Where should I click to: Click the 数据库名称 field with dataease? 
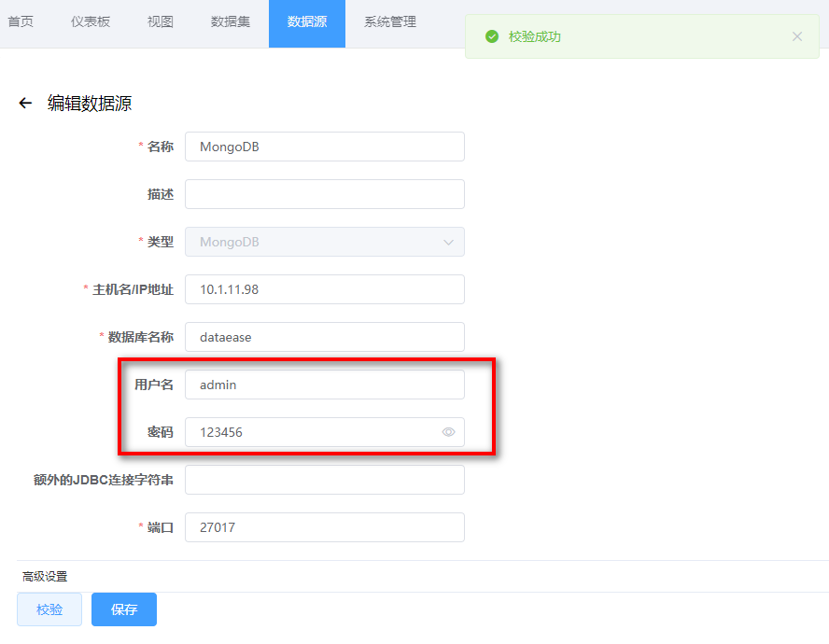[x=325, y=337]
